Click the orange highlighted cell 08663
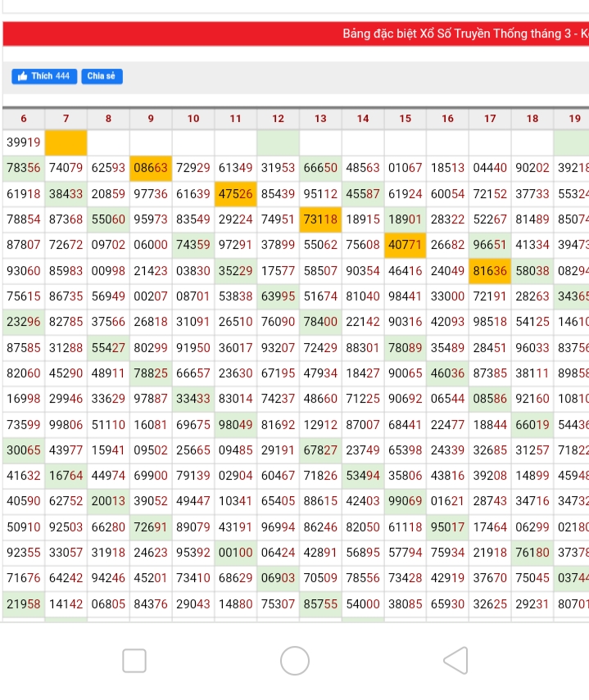 tap(151, 168)
